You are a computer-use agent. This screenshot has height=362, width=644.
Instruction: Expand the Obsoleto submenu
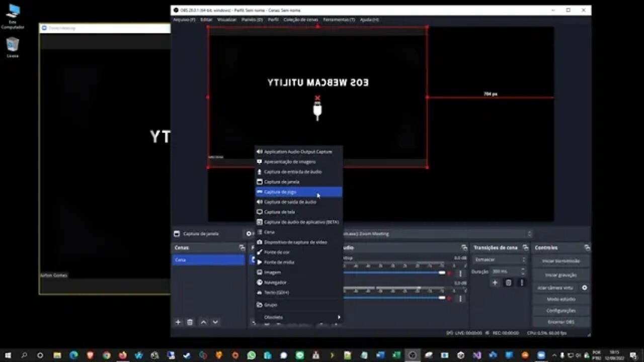click(x=298, y=317)
